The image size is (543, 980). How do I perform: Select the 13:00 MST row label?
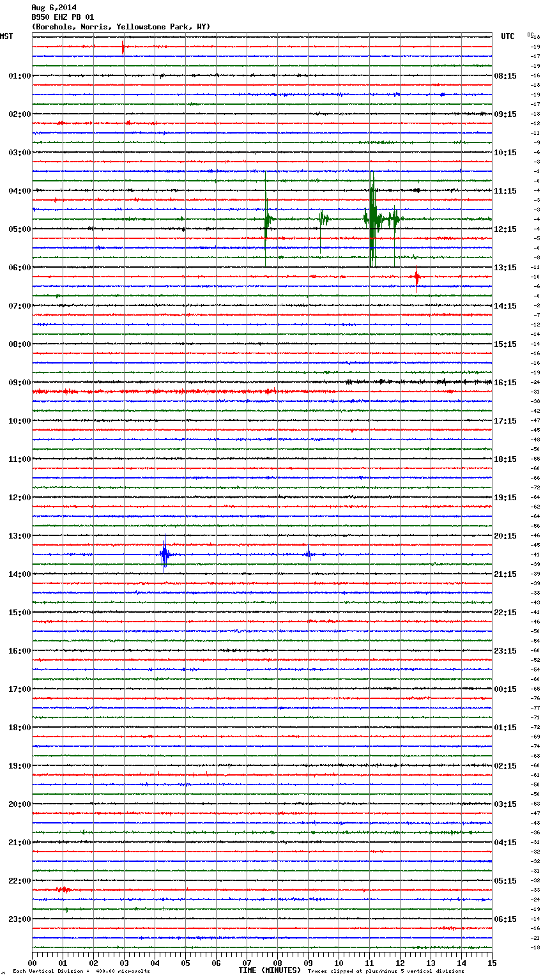(19, 536)
